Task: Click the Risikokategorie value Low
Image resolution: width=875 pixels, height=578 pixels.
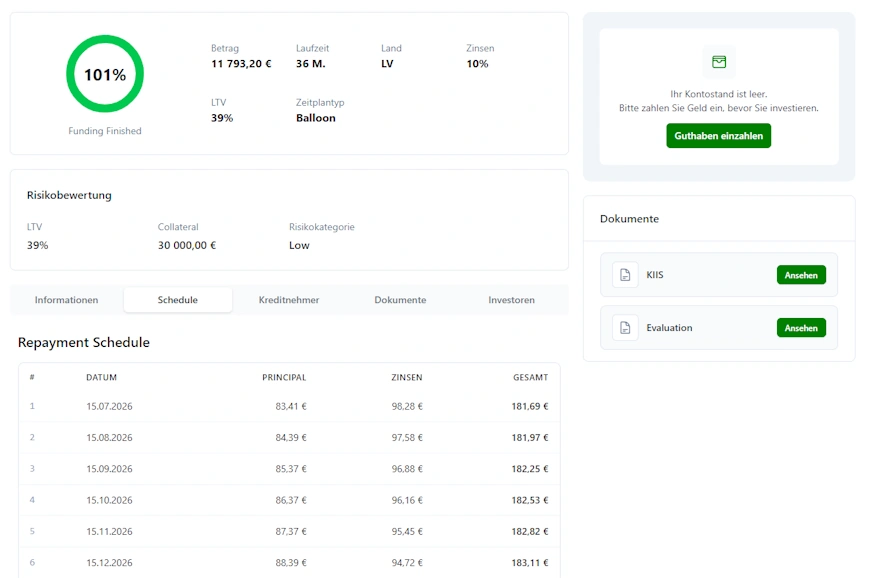Action: tap(299, 245)
